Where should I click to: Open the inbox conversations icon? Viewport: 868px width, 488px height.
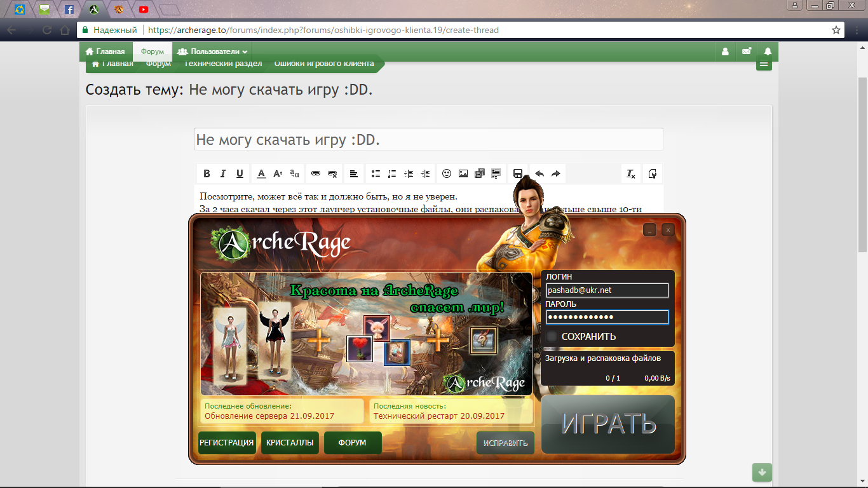747,51
